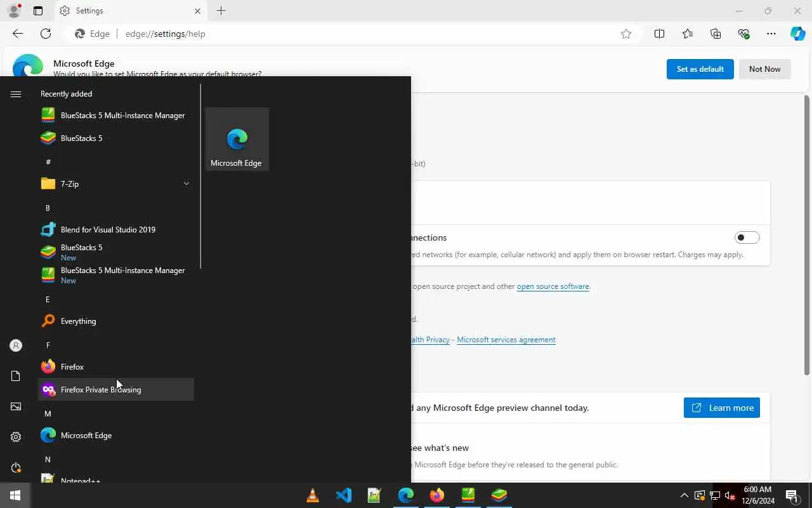
Task: Toggle metered connections download switch
Action: pyautogui.click(x=747, y=237)
